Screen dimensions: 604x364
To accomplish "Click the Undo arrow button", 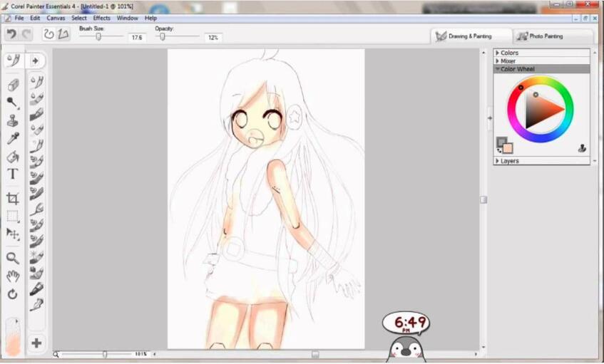I will (11, 34).
